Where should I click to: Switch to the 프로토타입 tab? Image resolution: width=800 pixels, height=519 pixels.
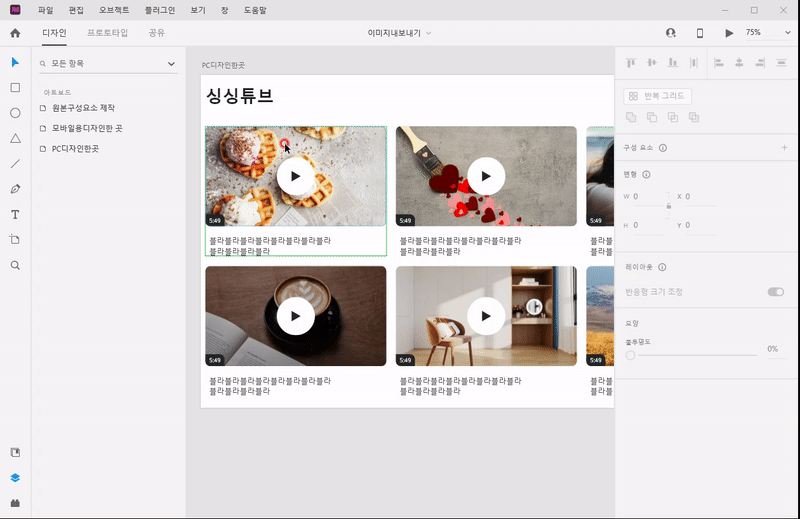click(x=107, y=33)
